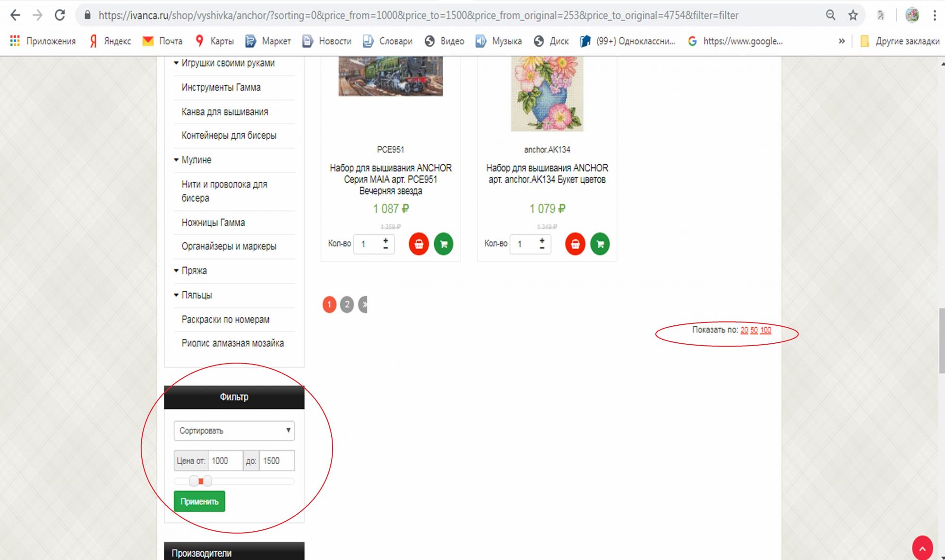Open Раскраски по номерам category
Image resolution: width=945 pixels, height=560 pixels.
click(225, 320)
